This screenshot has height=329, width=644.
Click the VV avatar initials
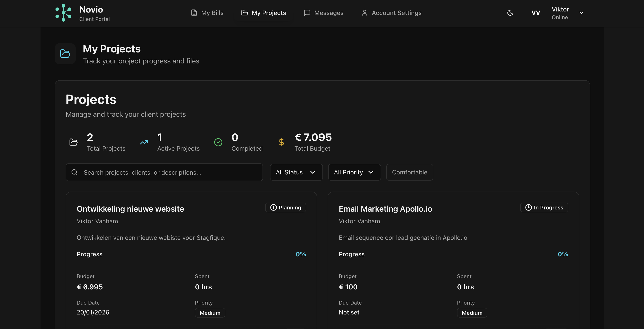click(x=535, y=13)
